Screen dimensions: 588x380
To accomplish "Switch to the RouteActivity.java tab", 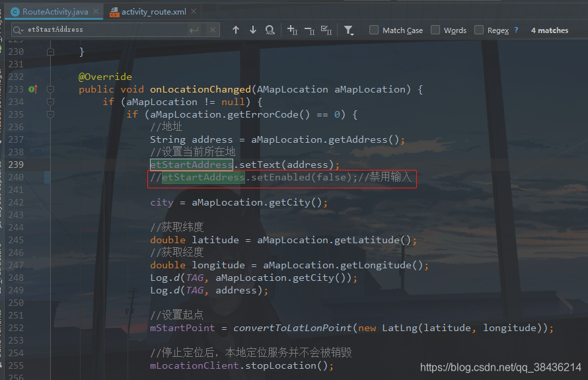I will point(55,12).
